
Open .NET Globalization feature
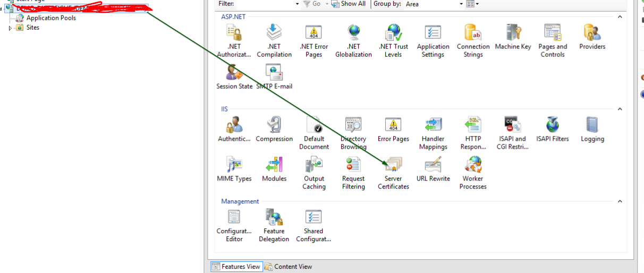[353, 41]
